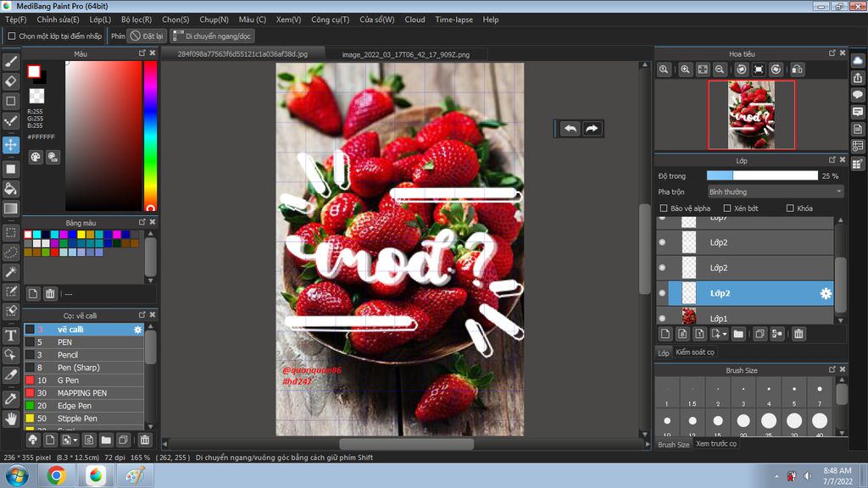This screenshot has width=868, height=488.
Task: Click the volume speaker tray icon
Action: click(x=808, y=476)
